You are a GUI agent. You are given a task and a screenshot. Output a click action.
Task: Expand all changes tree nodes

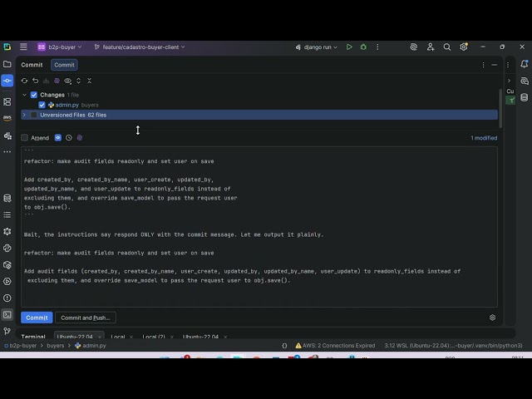pos(78,81)
